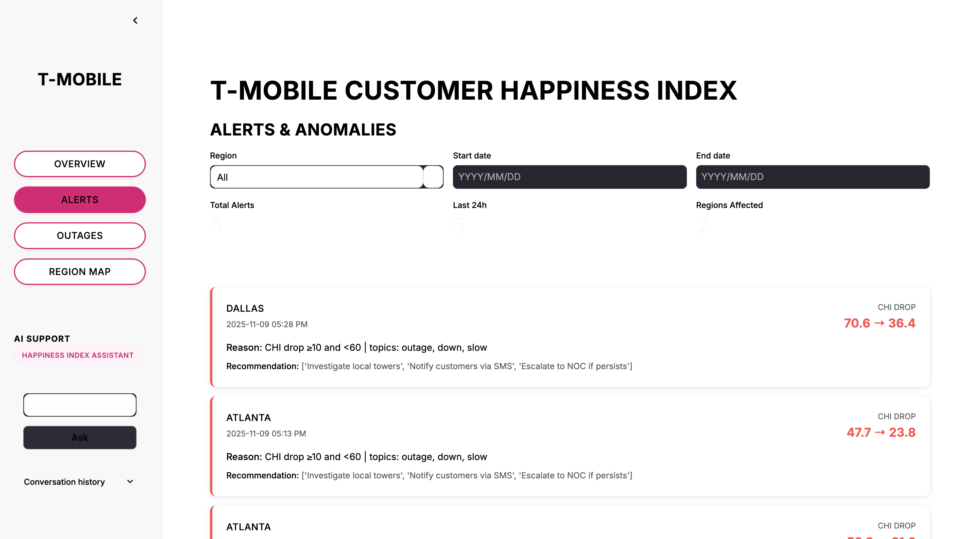
Task: Click the Happiness Index Assistant badge
Action: [x=78, y=355]
